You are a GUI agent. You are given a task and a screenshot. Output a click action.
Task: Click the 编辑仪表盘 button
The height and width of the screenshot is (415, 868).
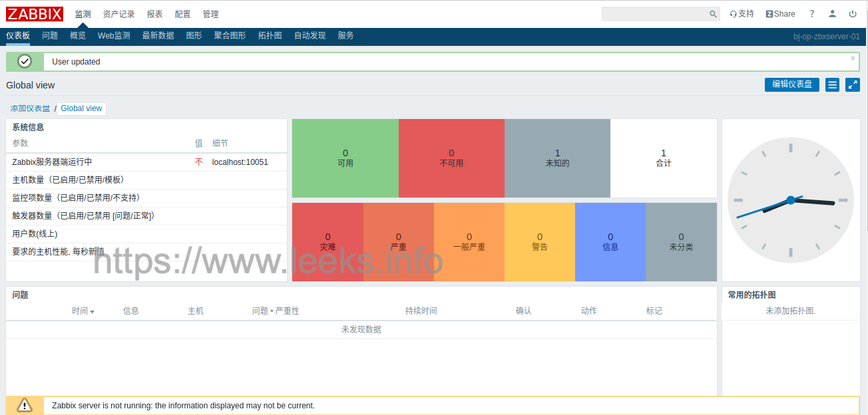792,84
